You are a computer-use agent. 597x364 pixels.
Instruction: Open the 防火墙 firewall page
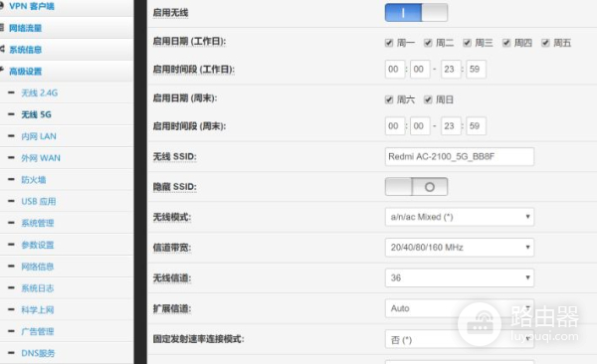34,180
